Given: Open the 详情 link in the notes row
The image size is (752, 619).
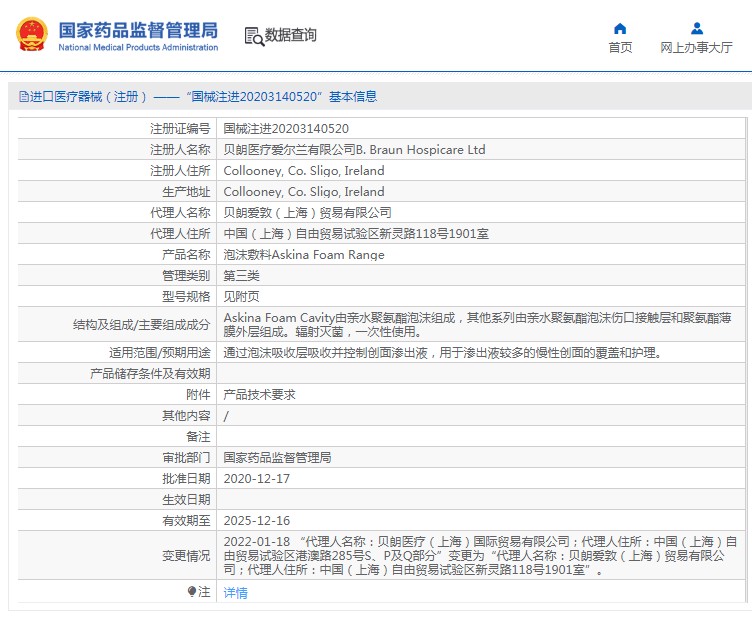Looking at the screenshot, I should (235, 593).
